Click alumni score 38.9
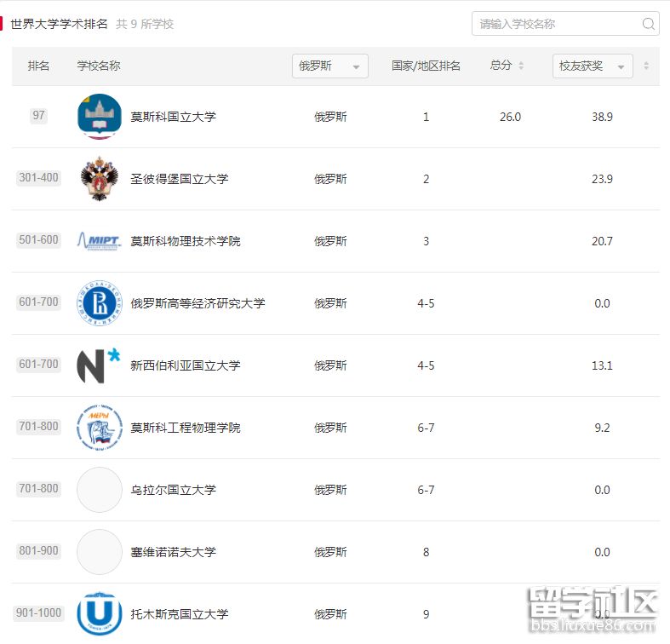 pos(602,117)
